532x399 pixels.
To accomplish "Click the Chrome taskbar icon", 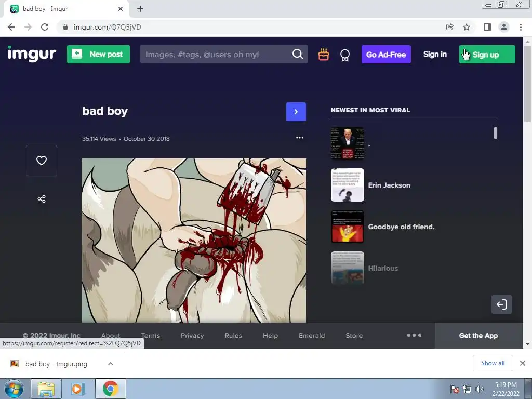I will pos(110,389).
